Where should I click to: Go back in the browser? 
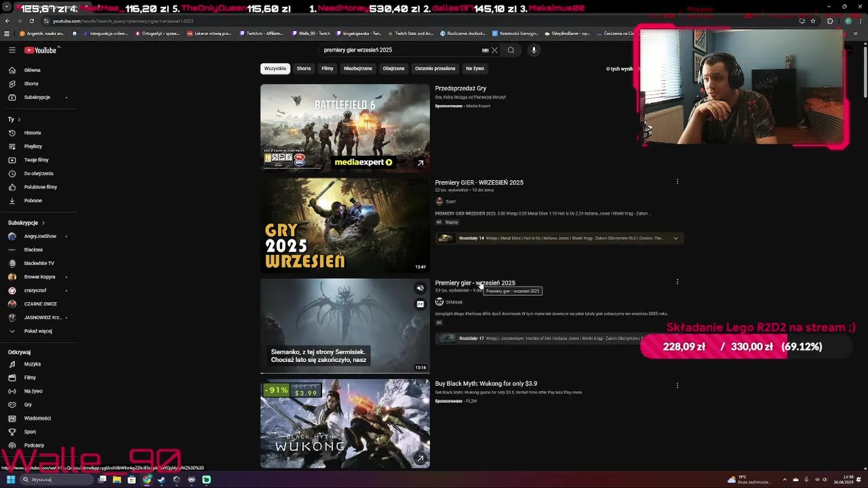7,21
